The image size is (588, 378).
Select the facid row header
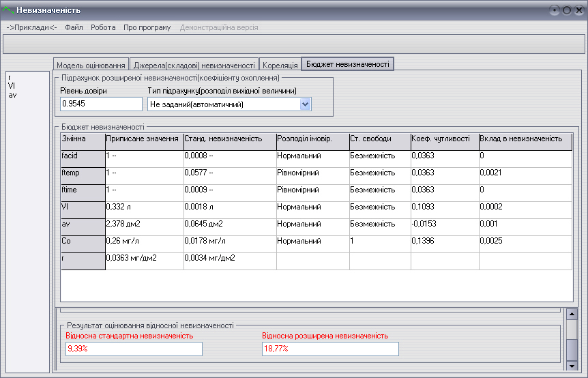[83, 158]
